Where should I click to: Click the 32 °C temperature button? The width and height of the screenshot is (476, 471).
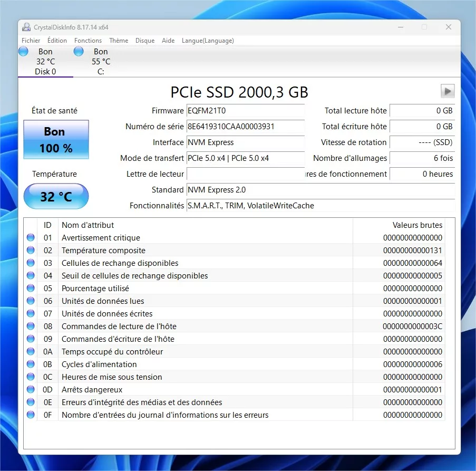click(x=56, y=197)
